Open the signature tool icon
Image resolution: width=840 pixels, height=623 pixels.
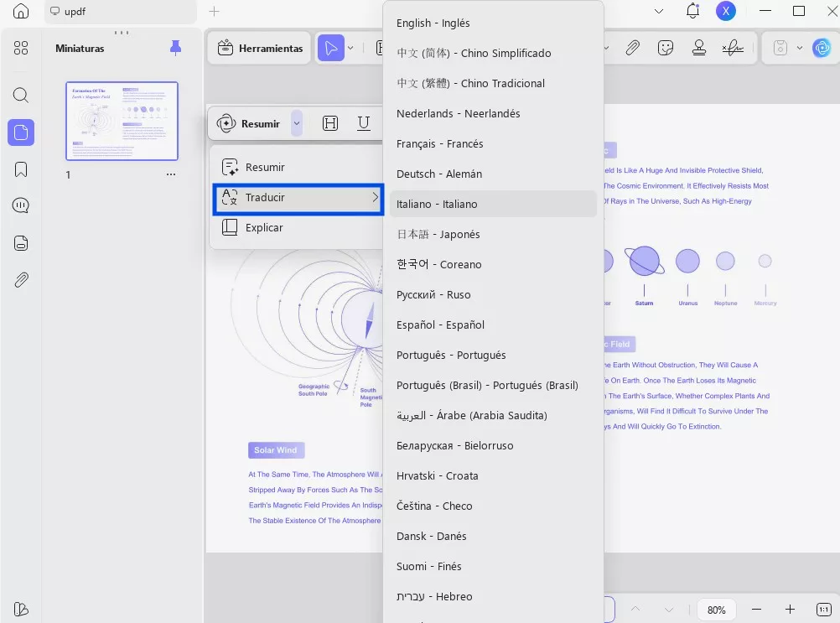pyautogui.click(x=733, y=48)
